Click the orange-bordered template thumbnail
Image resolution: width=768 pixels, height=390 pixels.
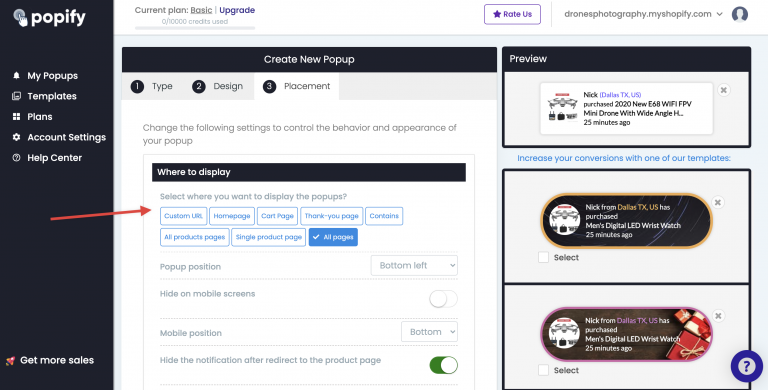pos(626,221)
